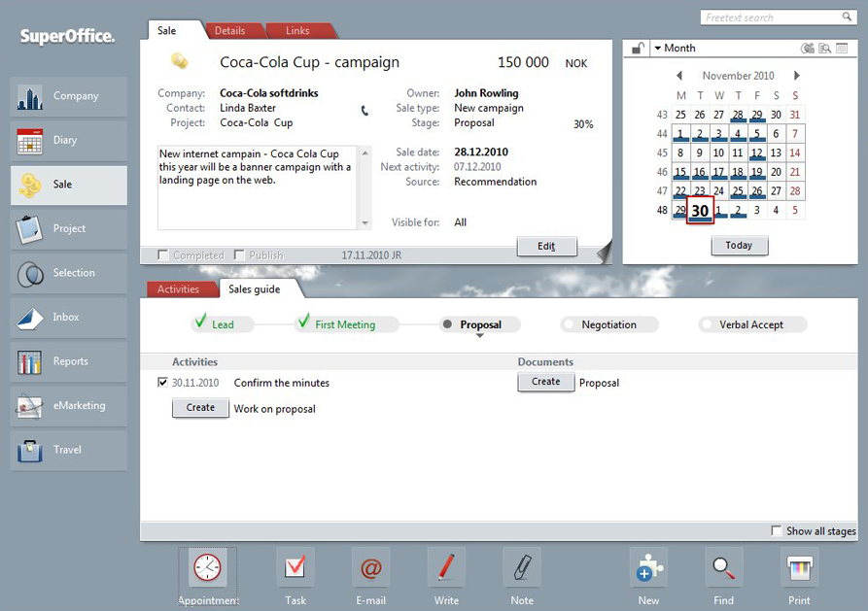Click the Today button under the calendar
Image resolution: width=868 pixels, height=611 pixels.
(x=740, y=245)
